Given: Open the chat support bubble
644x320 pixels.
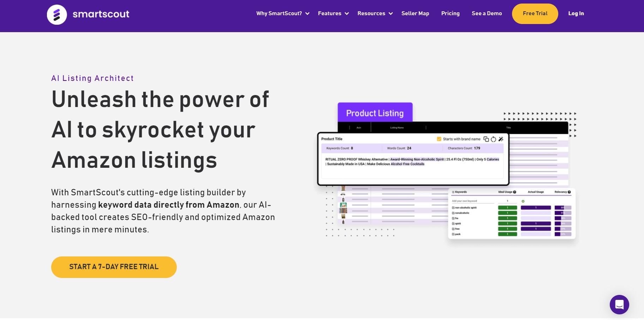Looking at the screenshot, I should (x=620, y=304).
